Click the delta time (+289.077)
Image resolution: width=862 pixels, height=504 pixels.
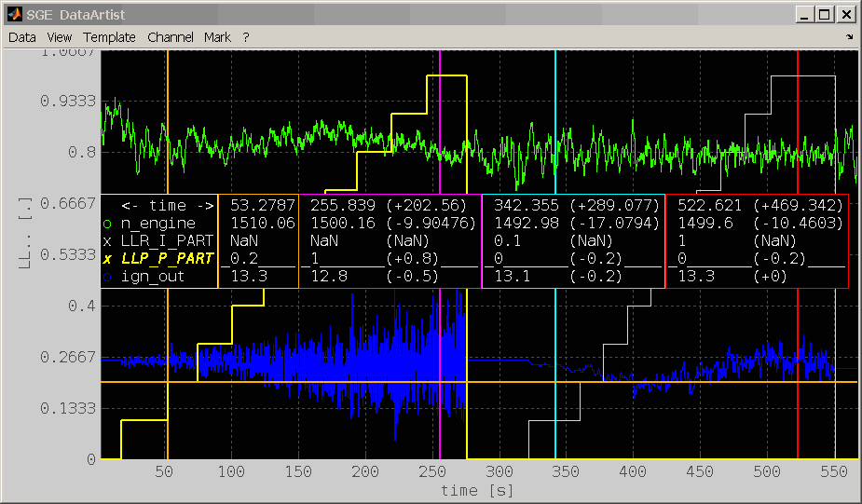pyautogui.click(x=614, y=206)
